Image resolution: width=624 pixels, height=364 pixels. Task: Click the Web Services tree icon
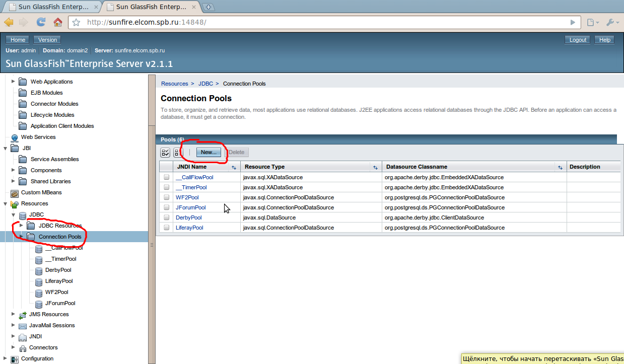15,137
